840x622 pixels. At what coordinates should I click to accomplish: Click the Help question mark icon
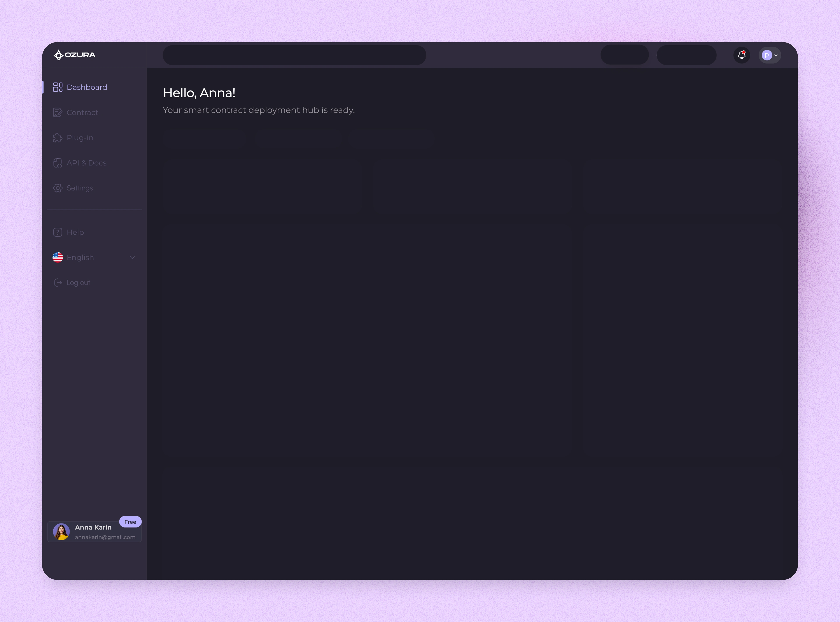58,232
